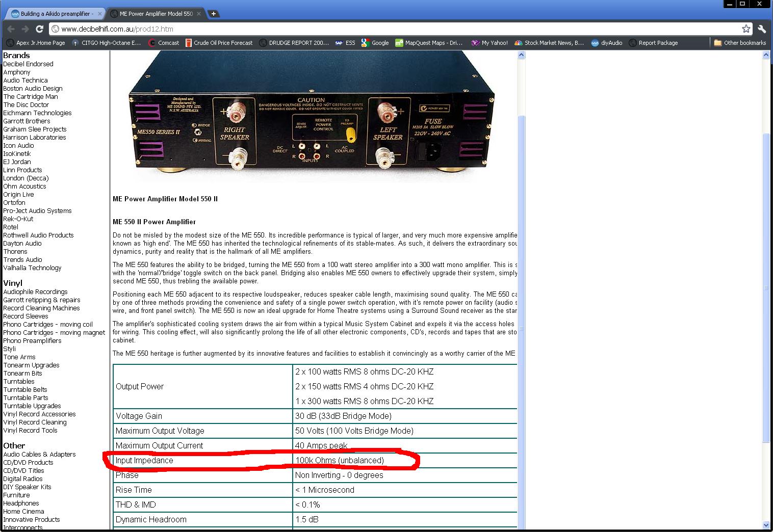Open the MapQuest Maps bookmark

tap(429, 43)
